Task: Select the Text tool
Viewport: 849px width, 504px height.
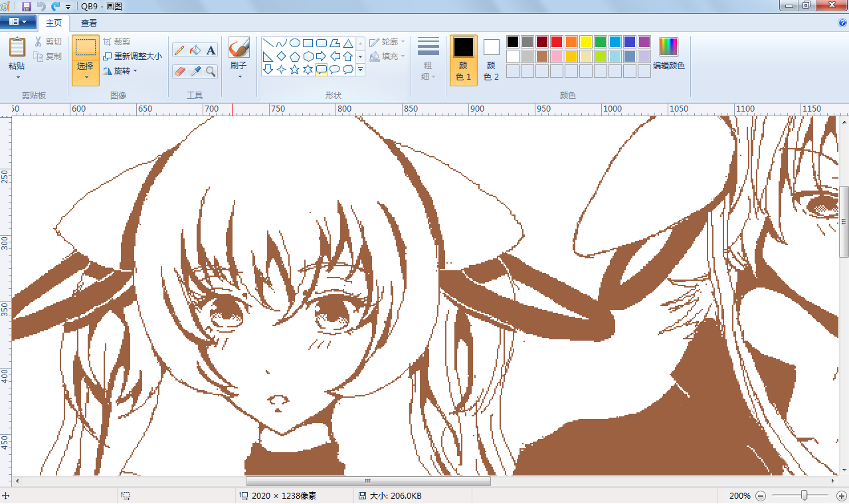Action: (x=211, y=50)
